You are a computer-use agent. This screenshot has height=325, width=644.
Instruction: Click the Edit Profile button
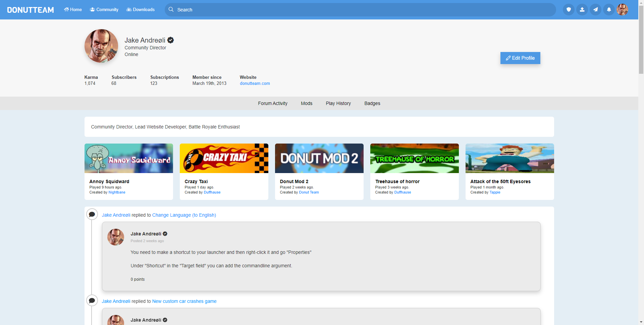pyautogui.click(x=520, y=58)
